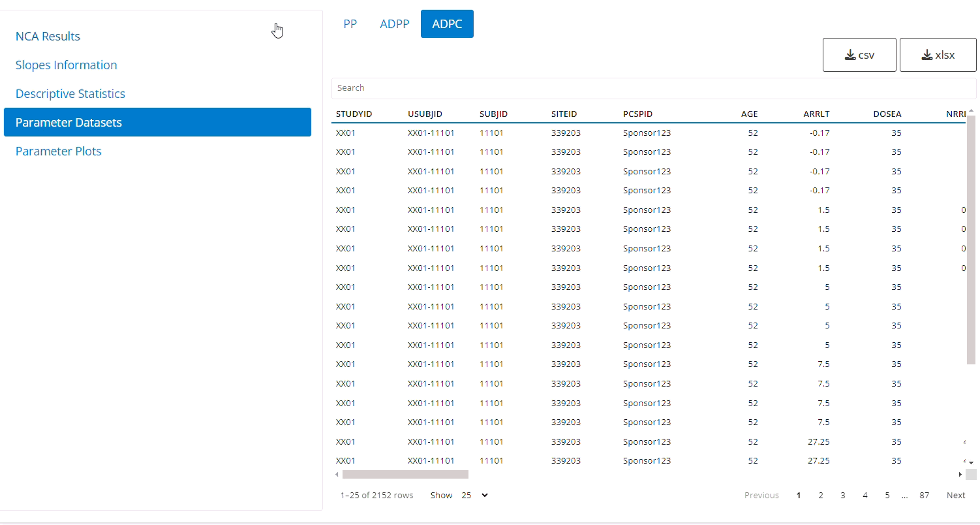Open NCA Results section

[48, 36]
